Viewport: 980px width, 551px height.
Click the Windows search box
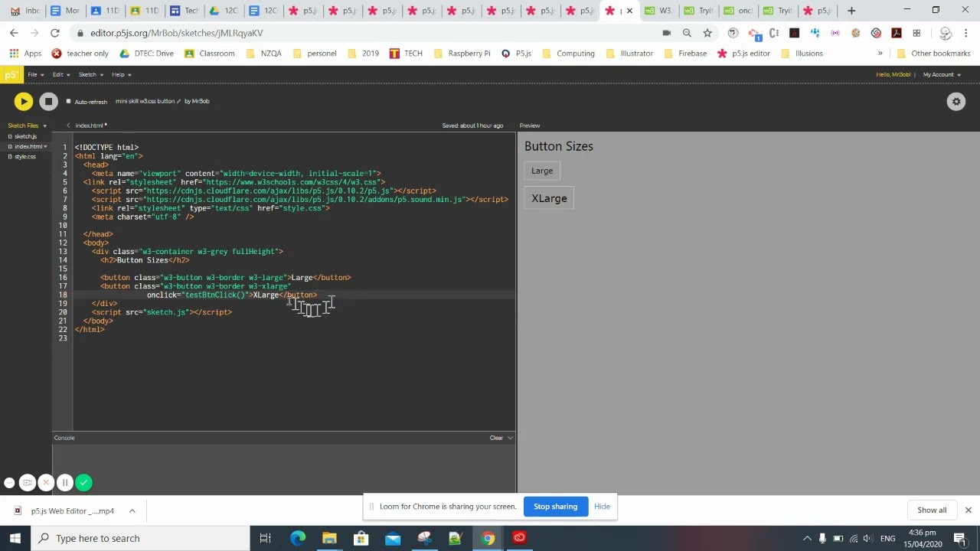(x=140, y=538)
